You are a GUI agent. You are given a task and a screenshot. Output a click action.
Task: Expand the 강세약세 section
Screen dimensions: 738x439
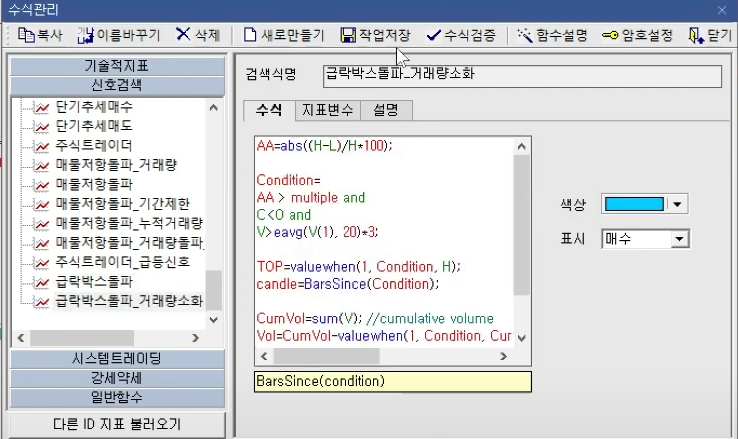coord(117,379)
